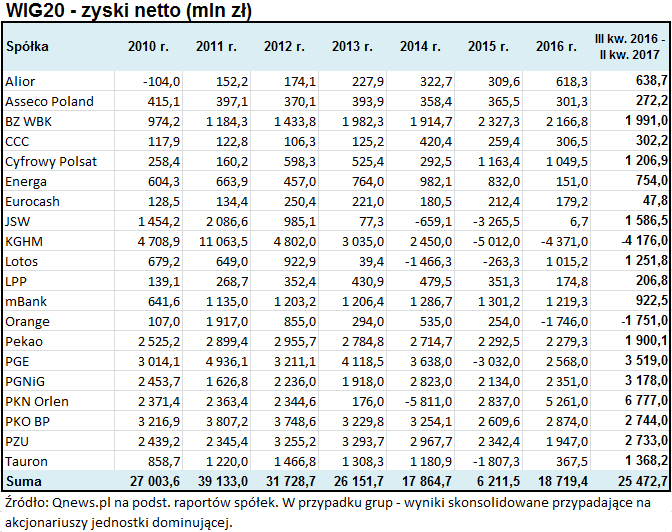Click the 'WIG20 - zyski netto (mln zł)' title
Screen dimensions: 672x532
tap(127, 13)
